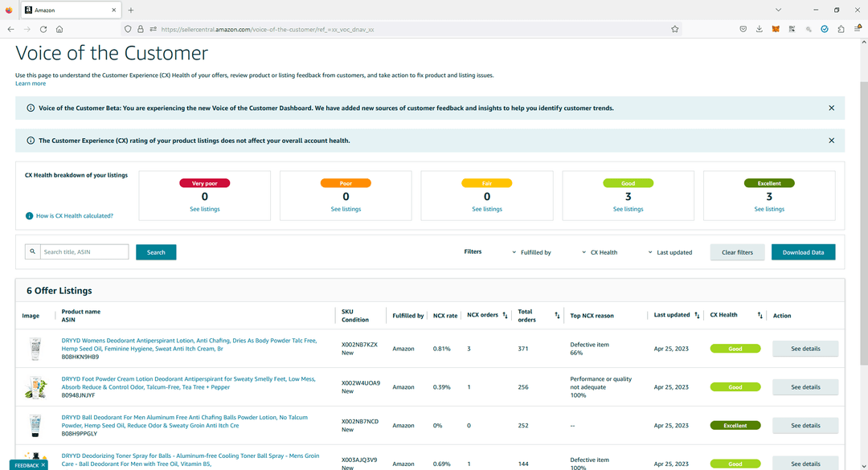Sort by NCX orders column arrows
The height and width of the screenshot is (470, 868).
[x=505, y=316]
